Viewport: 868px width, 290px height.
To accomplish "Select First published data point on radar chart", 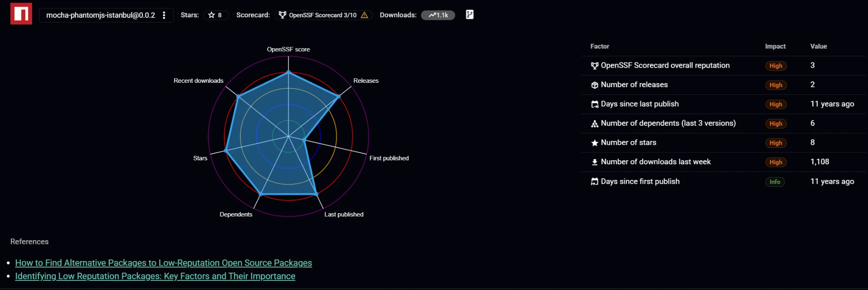I will click(304, 140).
